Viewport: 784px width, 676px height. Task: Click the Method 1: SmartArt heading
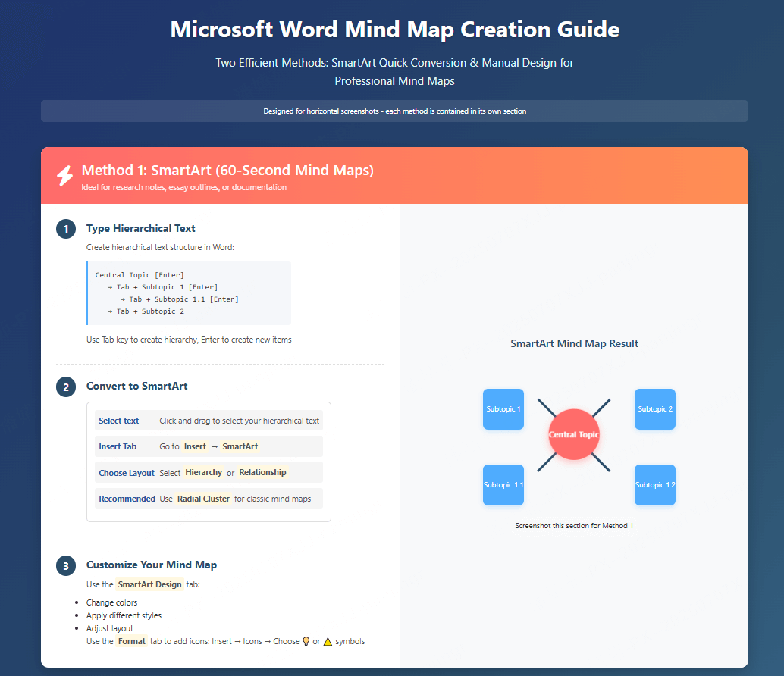[227, 171]
